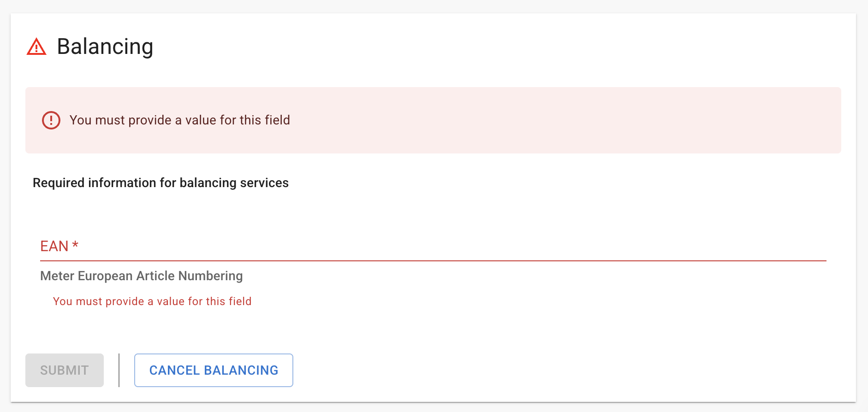
Task: Click the required asterisk beside EAN
Action: tap(75, 245)
